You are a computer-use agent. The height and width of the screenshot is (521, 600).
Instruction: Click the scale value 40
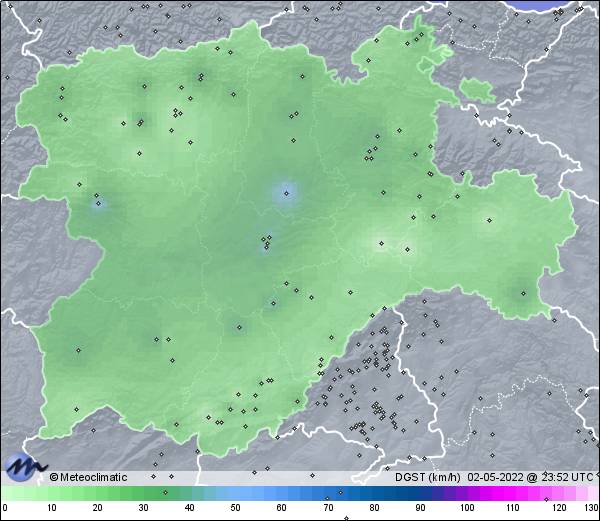[189, 508]
